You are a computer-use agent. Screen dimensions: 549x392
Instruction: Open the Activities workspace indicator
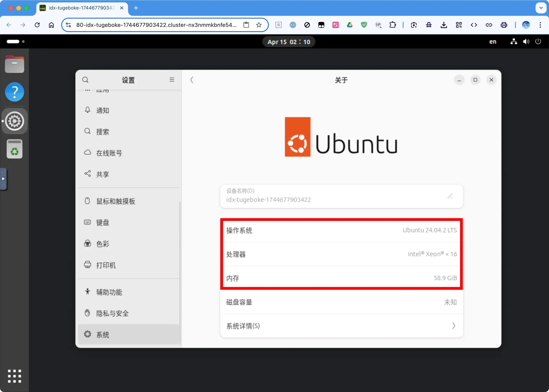pyautogui.click(x=15, y=42)
